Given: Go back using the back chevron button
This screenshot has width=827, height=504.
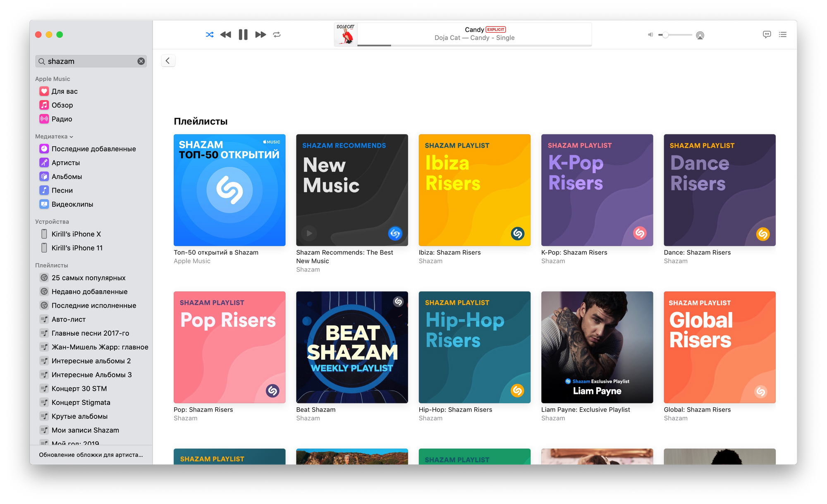Looking at the screenshot, I should pyautogui.click(x=168, y=61).
